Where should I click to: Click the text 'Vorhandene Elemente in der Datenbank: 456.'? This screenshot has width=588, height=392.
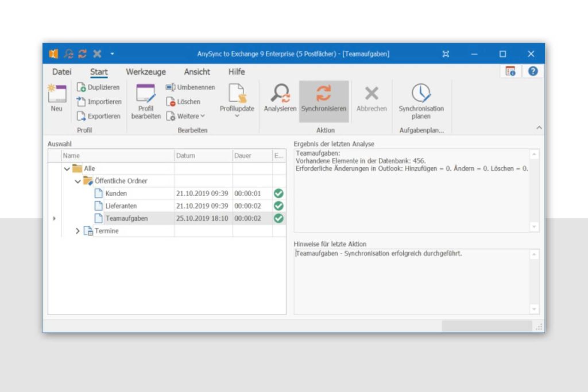(x=361, y=161)
